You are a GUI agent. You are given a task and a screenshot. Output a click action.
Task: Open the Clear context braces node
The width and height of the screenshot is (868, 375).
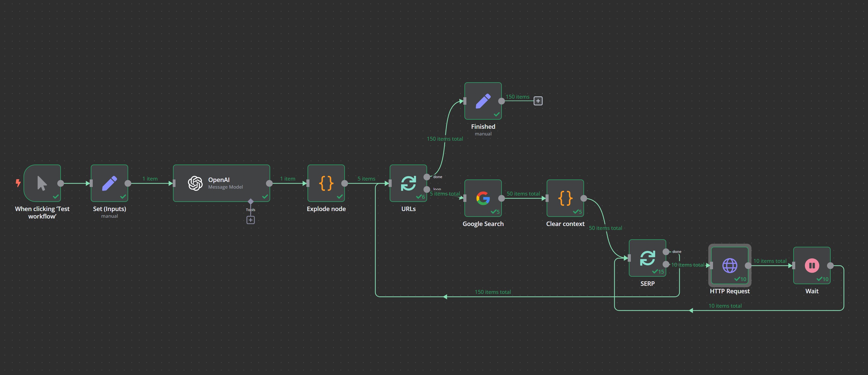pos(565,199)
